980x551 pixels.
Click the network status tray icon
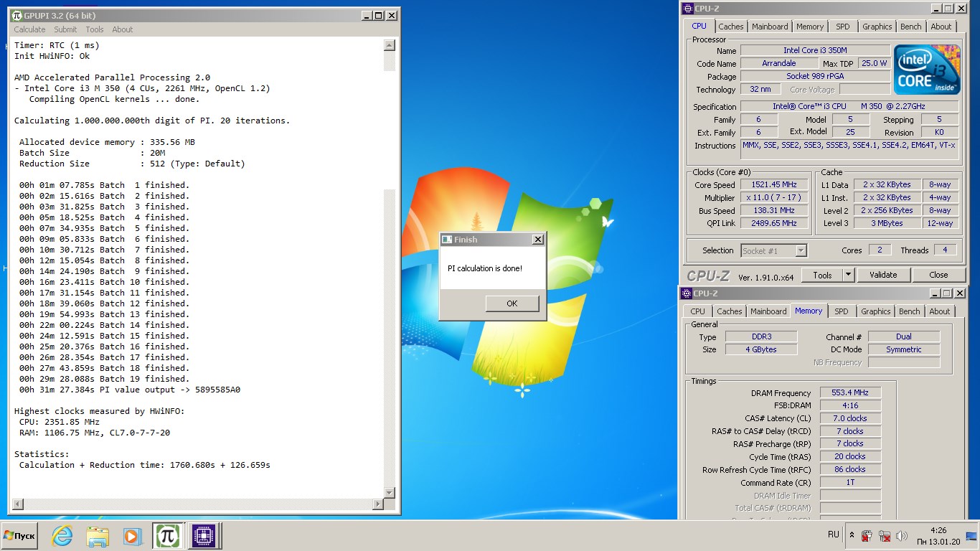885,536
